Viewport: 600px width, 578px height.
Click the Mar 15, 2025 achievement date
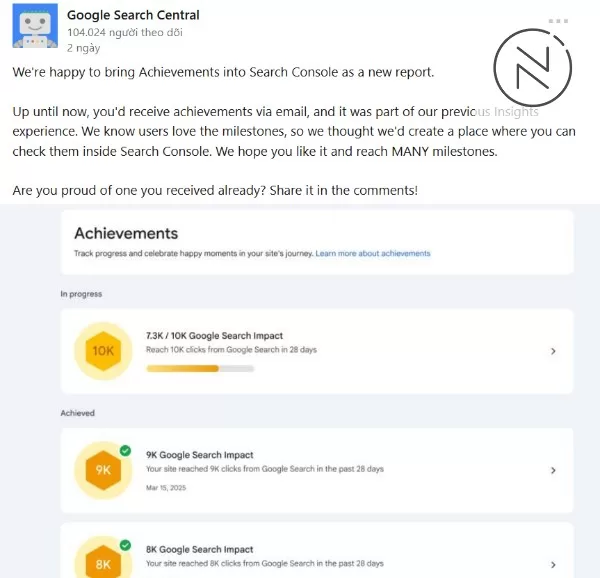[166, 488]
